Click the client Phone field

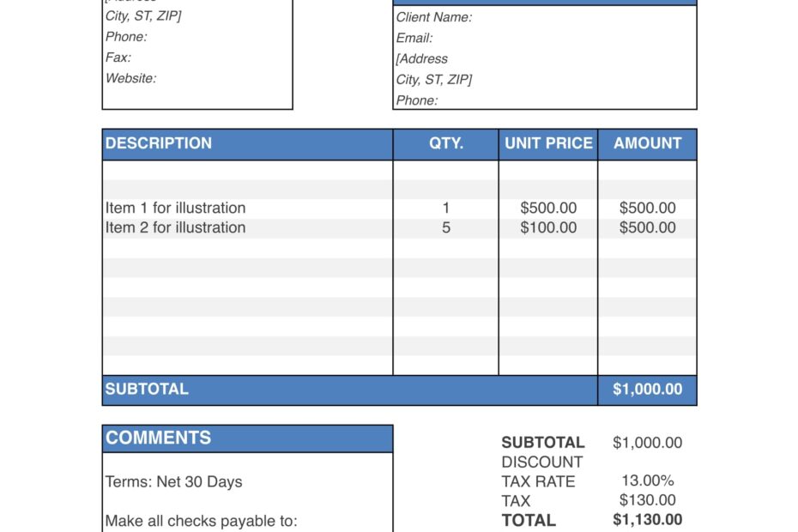[x=418, y=100]
